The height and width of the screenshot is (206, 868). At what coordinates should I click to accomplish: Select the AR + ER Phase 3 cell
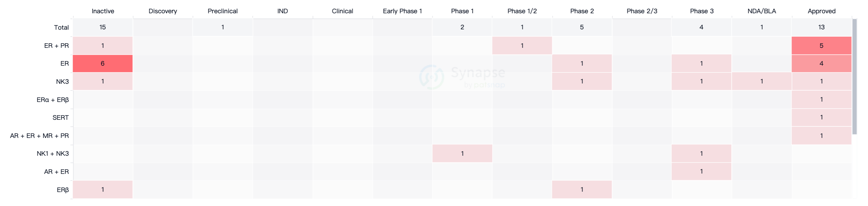701,171
